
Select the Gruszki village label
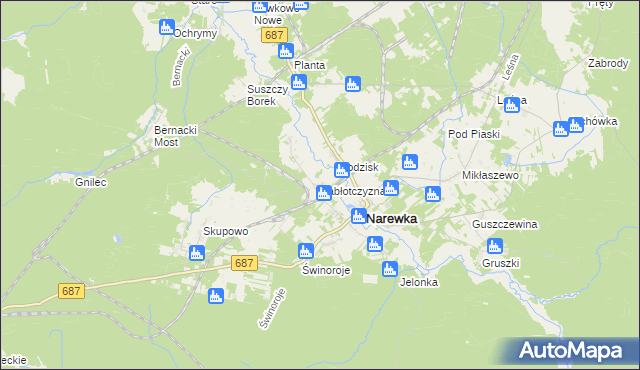tap(500, 263)
